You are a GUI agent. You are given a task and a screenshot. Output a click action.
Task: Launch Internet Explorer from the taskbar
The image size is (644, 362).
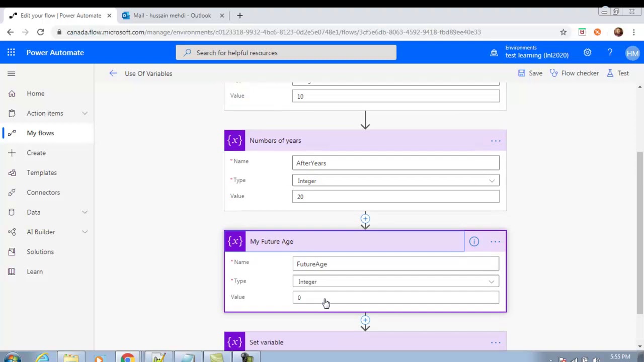(x=42, y=358)
